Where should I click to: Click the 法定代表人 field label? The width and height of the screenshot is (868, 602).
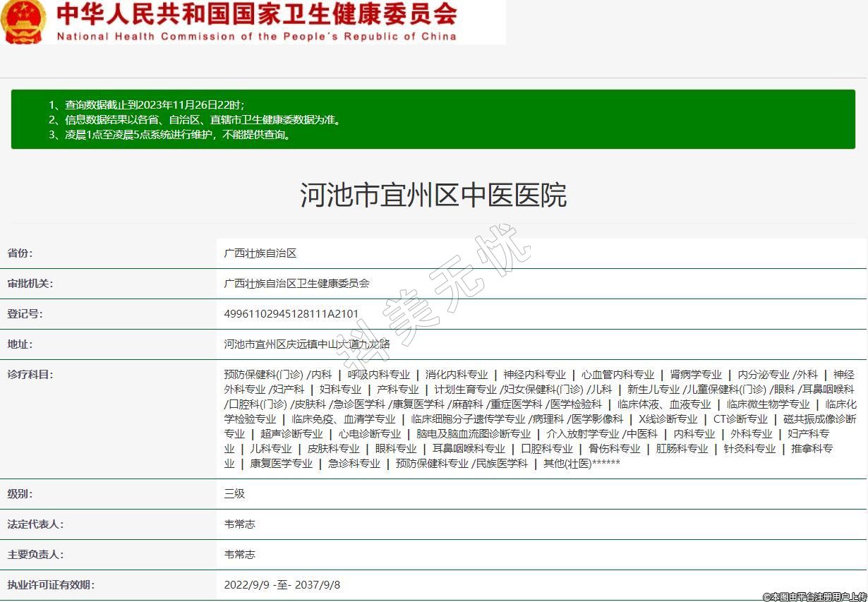(35, 524)
